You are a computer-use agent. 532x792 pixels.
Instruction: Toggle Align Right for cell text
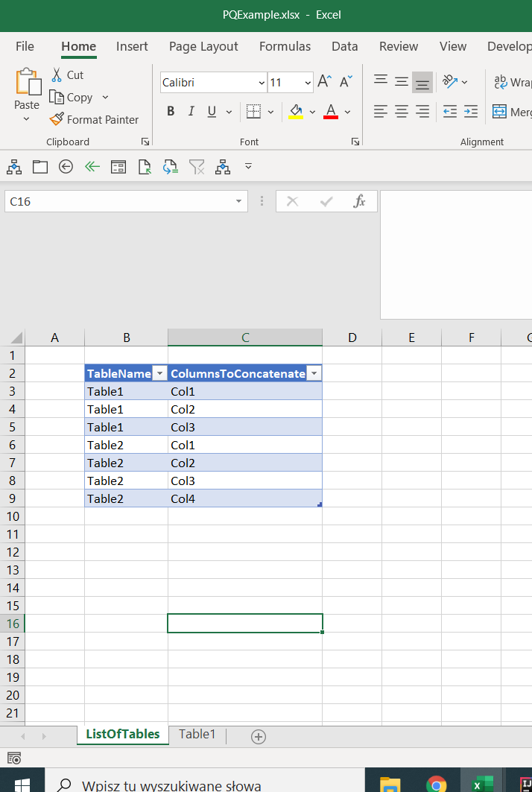pos(422,111)
